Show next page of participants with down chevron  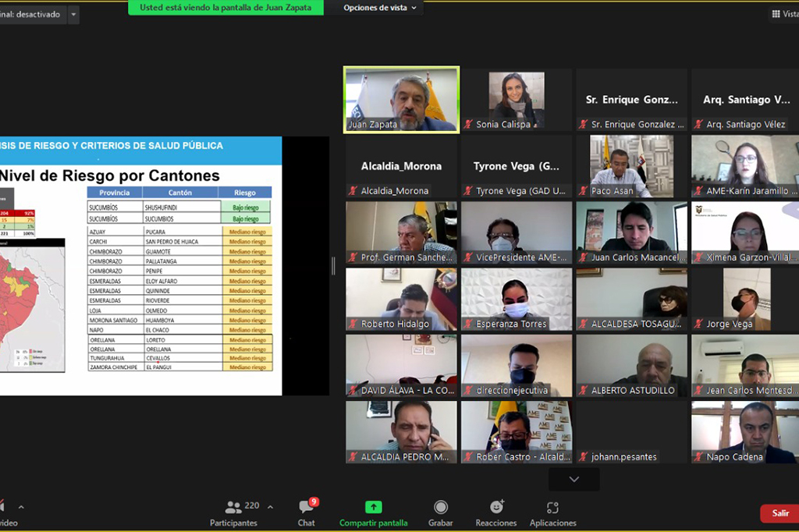pyautogui.click(x=574, y=479)
